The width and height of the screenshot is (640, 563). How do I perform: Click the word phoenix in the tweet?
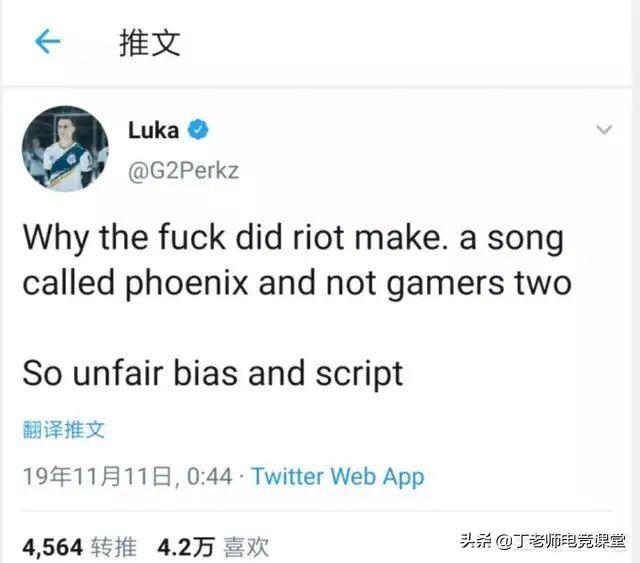pyautogui.click(x=187, y=283)
